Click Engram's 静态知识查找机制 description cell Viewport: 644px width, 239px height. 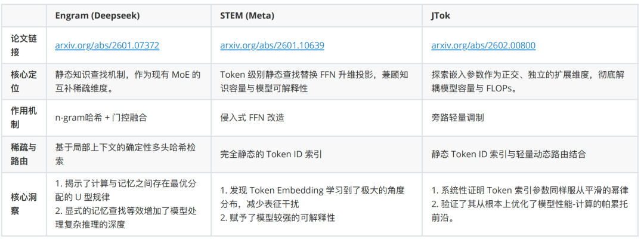click(x=128, y=82)
